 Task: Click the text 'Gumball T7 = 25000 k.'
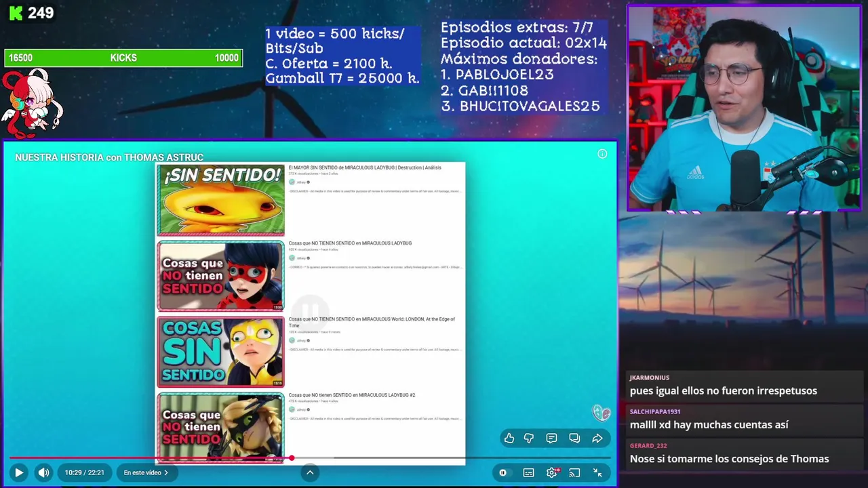342,79
